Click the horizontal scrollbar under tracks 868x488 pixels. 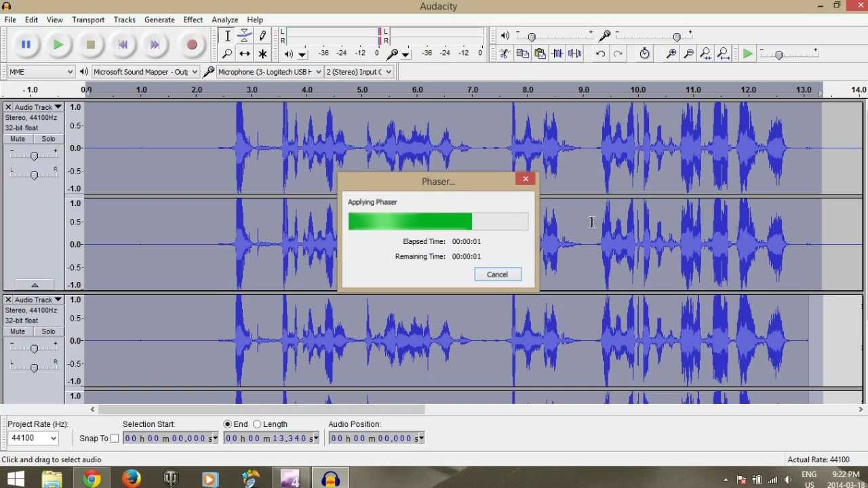(262, 409)
